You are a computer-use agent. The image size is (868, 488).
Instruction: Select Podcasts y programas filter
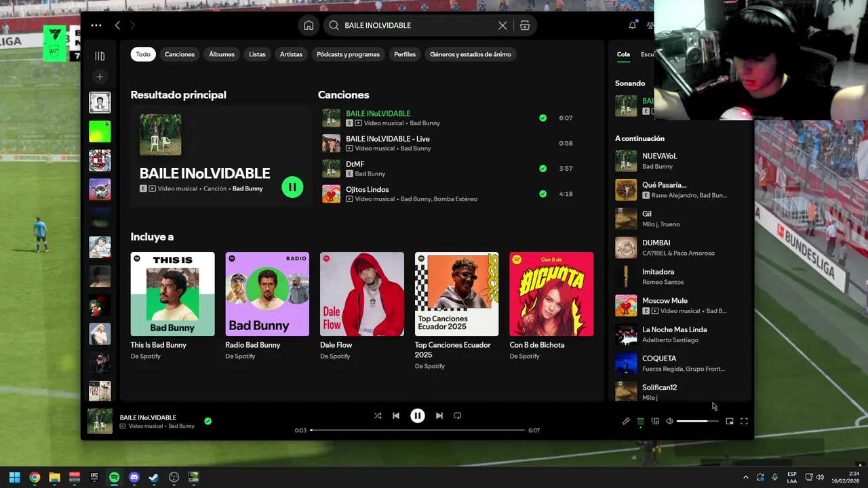click(x=348, y=54)
